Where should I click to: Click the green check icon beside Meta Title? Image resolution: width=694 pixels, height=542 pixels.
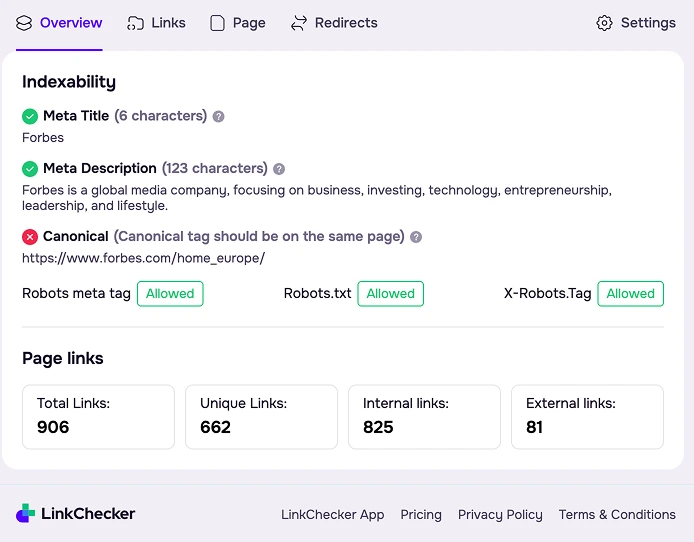pos(30,116)
